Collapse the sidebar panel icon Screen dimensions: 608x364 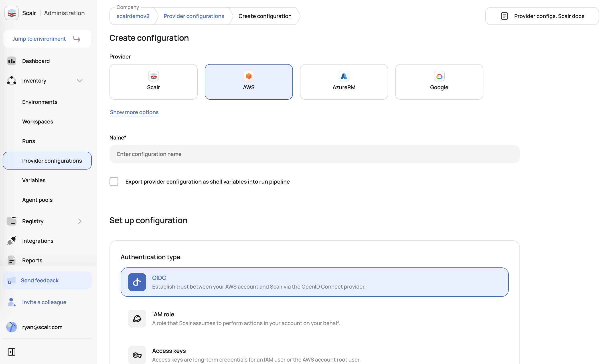point(12,352)
